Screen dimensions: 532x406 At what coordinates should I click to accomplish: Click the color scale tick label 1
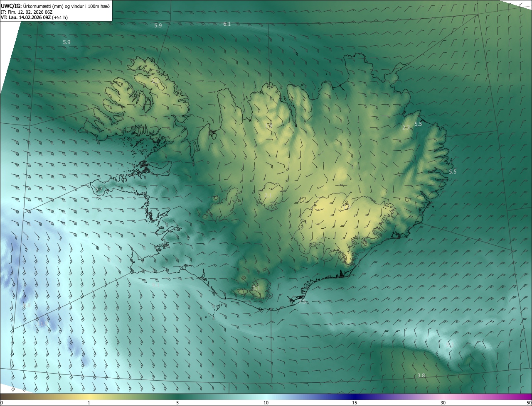(x=89, y=403)
